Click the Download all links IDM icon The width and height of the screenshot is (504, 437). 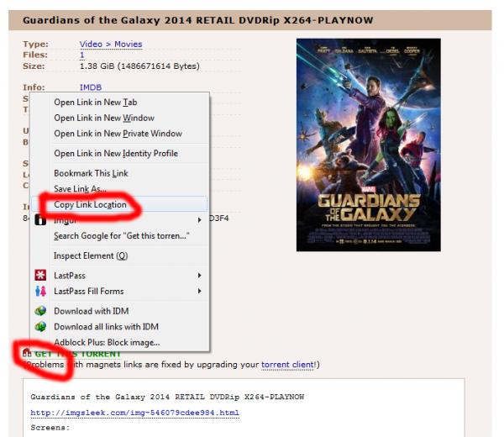click(x=40, y=327)
